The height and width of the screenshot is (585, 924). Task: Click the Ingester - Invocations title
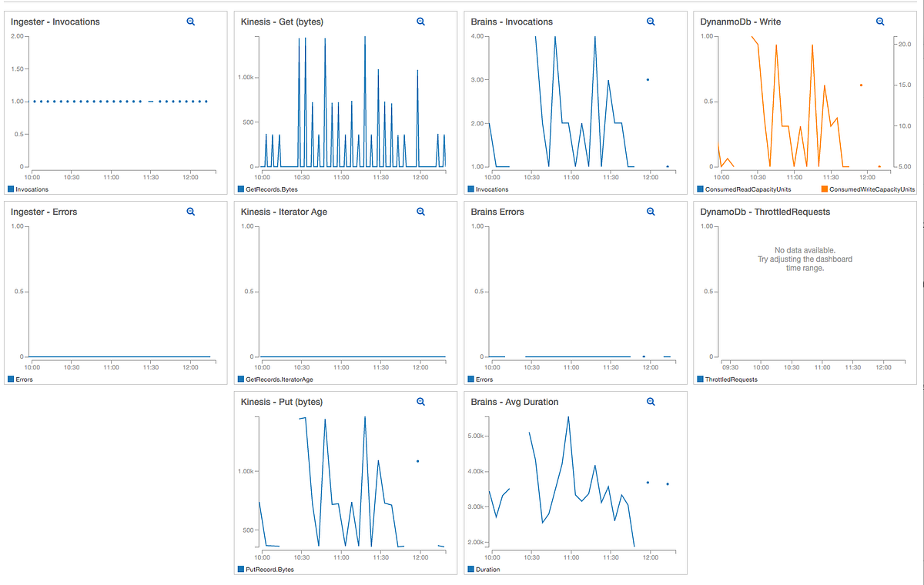pos(55,22)
